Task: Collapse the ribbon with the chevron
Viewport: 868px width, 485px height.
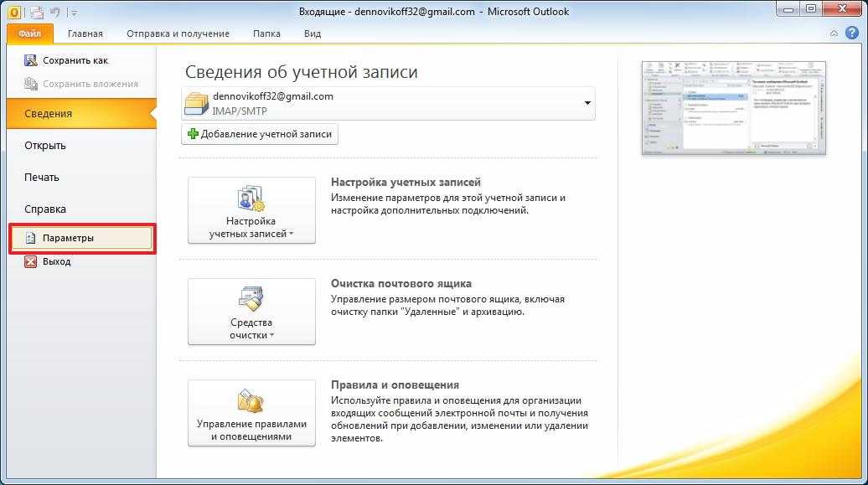Action: (834, 34)
